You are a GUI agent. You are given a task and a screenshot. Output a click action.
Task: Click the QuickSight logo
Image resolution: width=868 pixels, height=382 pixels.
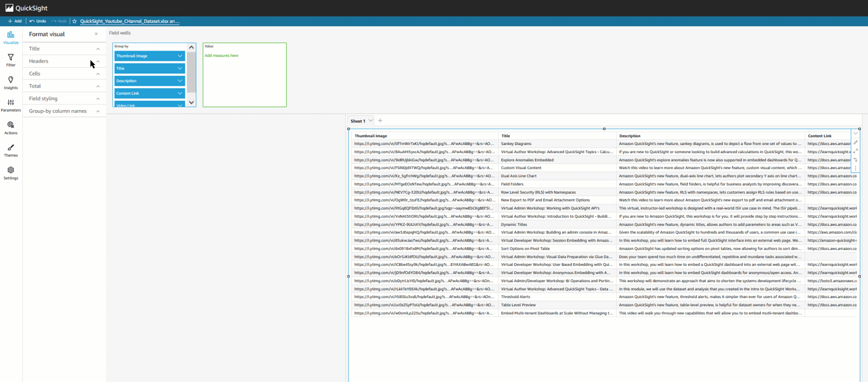26,8
